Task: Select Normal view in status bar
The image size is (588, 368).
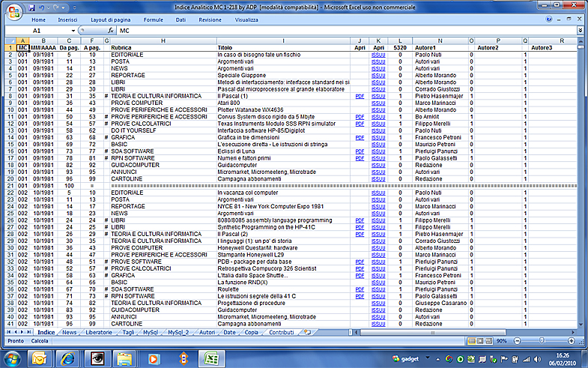Action: tap(471, 341)
